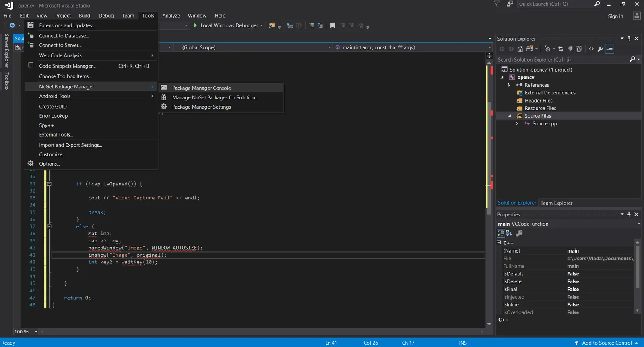Collapse the if block at line 31
This screenshot has width=644, height=347.
(x=49, y=184)
